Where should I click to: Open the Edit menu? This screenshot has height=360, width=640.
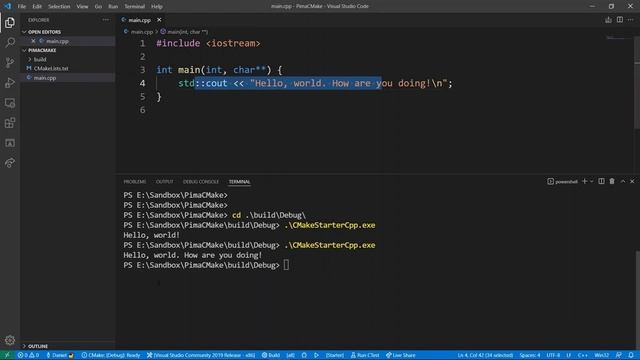click(37, 6)
